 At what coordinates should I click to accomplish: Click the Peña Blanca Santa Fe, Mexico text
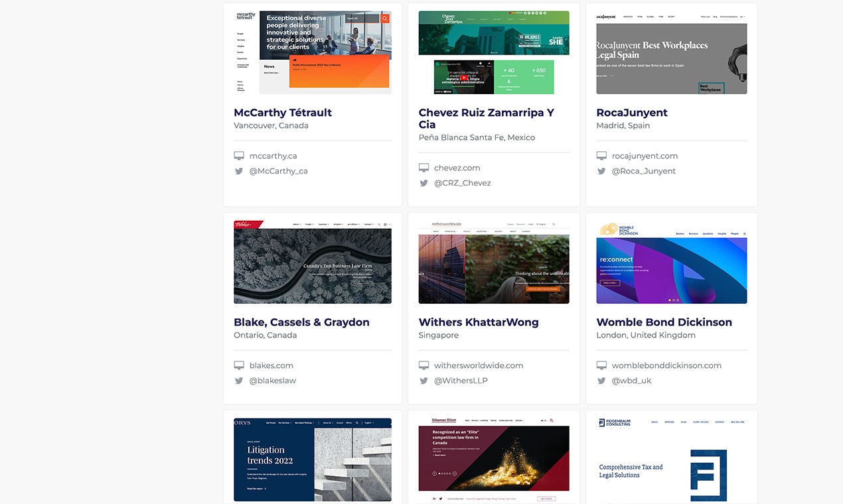pos(477,137)
